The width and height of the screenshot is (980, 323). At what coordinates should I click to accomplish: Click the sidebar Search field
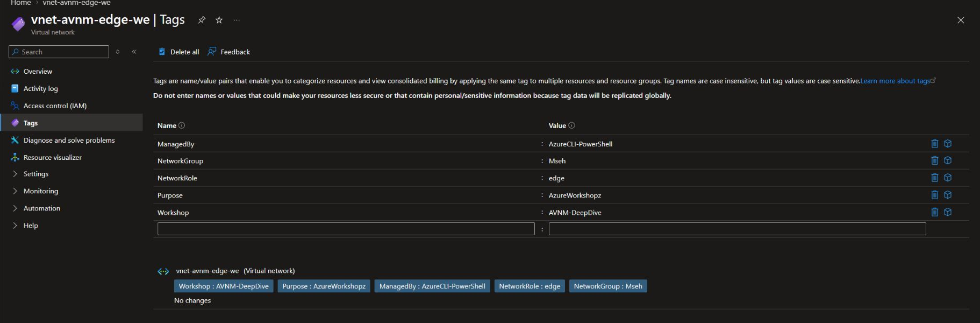click(x=59, y=52)
